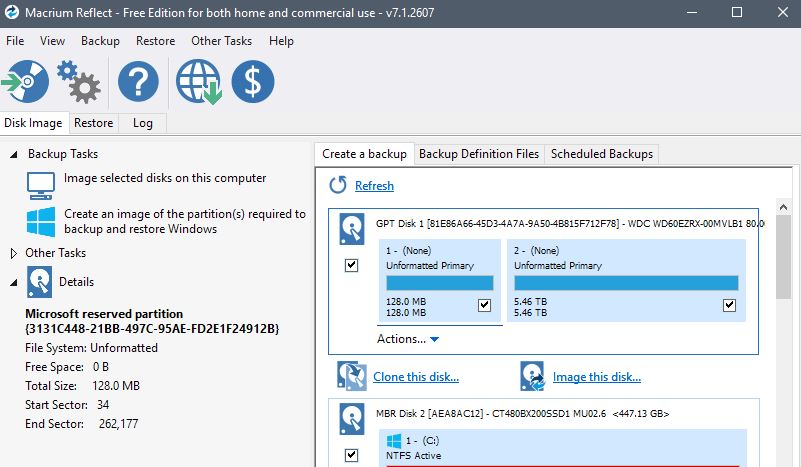
Task: Click the partition GUID {3131C448-...} text
Action: click(x=152, y=329)
